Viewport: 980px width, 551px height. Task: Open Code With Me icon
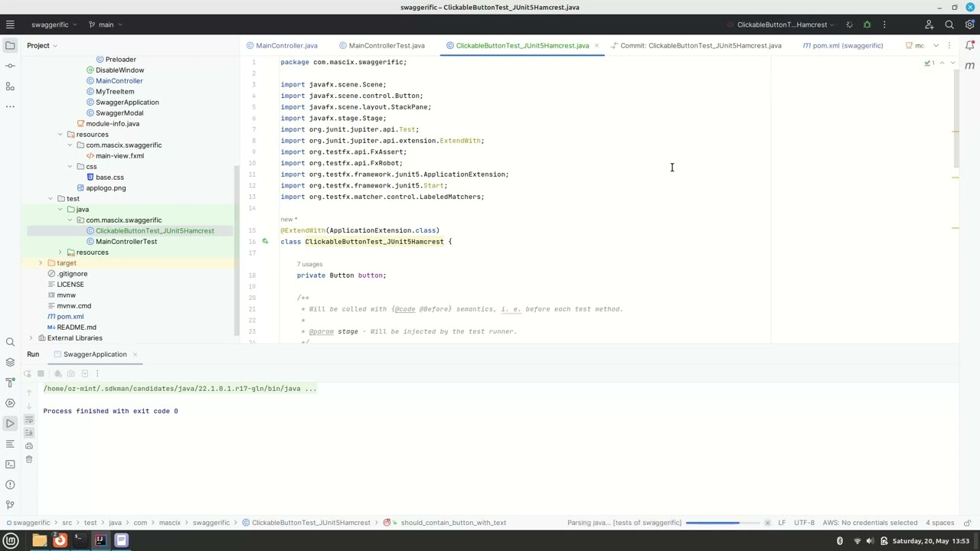929,24
